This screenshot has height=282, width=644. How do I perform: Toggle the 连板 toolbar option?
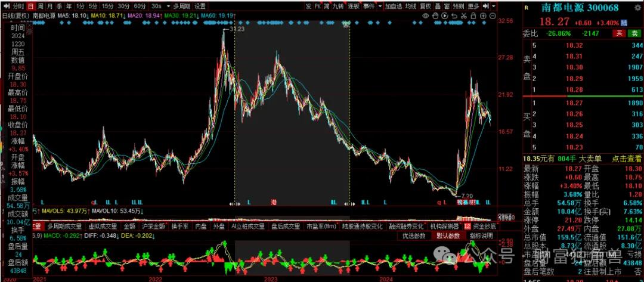pyautogui.click(x=353, y=6)
